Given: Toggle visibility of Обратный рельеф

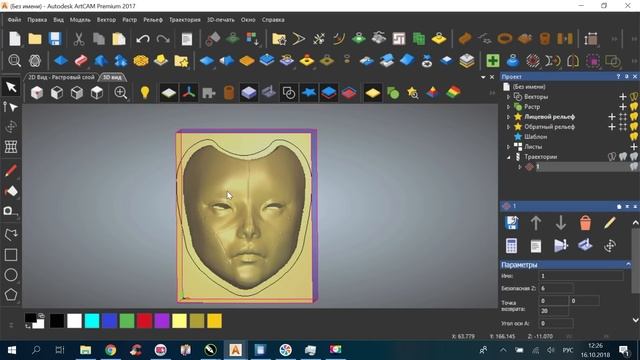Looking at the screenshot, I should (x=634, y=127).
